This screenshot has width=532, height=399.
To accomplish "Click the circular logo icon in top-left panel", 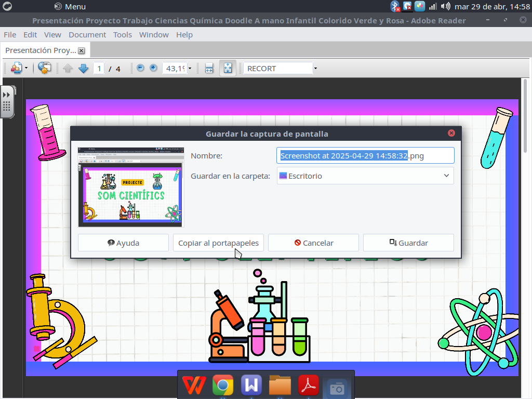I will pos(7,6).
